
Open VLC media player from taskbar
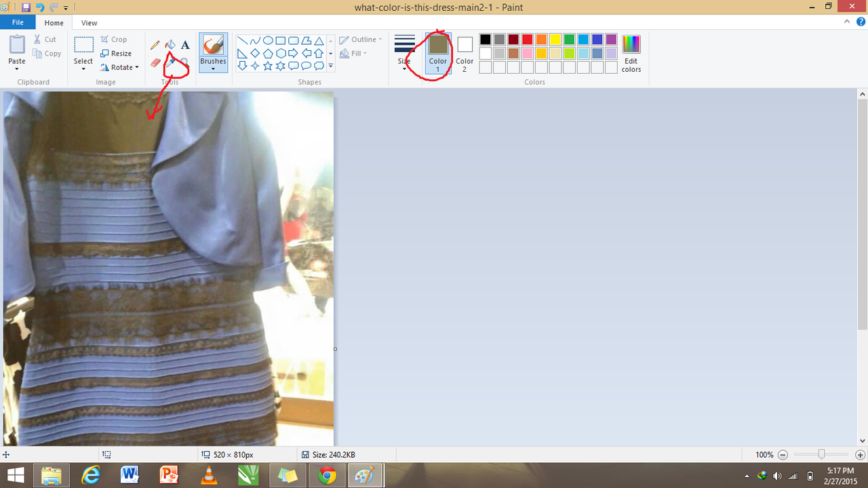pyautogui.click(x=210, y=475)
